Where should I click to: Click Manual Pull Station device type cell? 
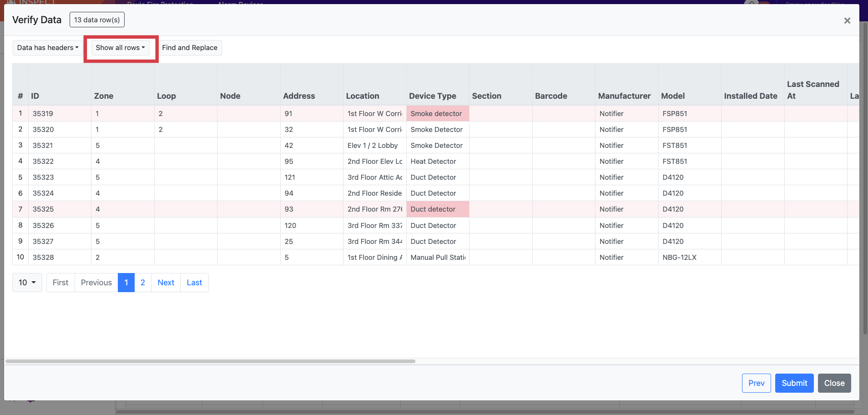point(438,258)
